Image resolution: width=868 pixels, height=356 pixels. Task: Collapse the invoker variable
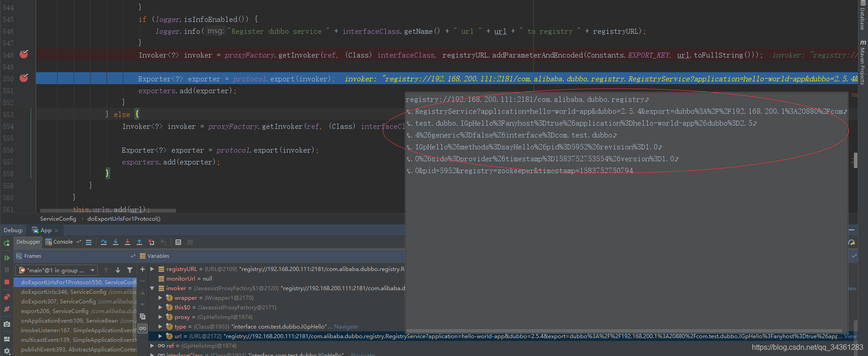coord(152,288)
